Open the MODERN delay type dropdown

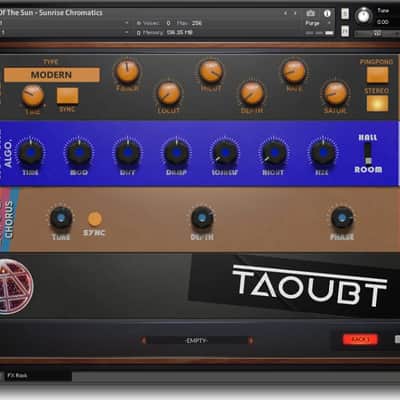coord(52,75)
